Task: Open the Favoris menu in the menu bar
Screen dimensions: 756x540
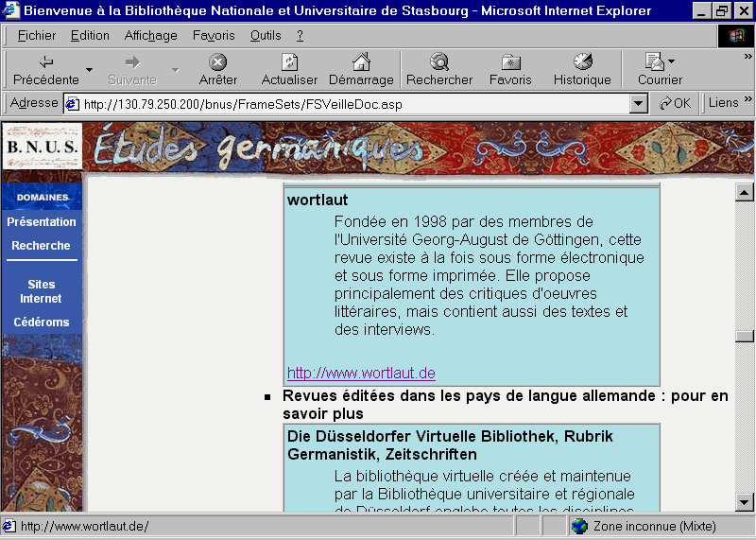Action: click(214, 36)
